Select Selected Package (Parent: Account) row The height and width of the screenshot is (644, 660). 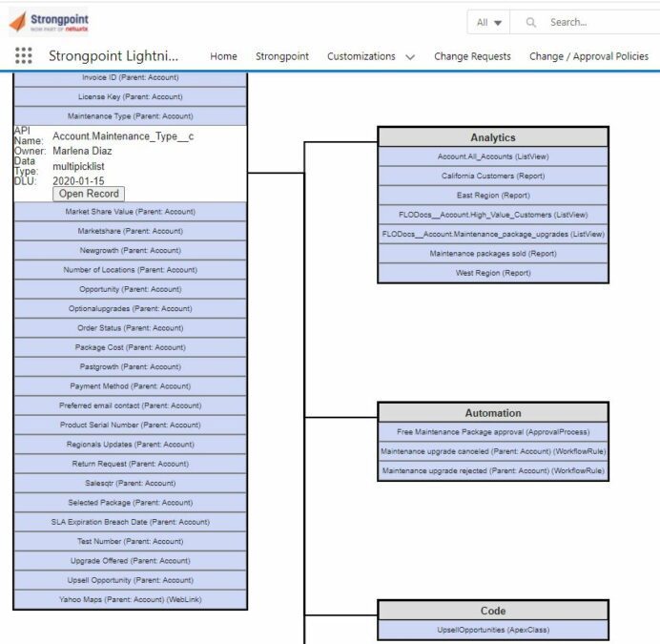[131, 502]
